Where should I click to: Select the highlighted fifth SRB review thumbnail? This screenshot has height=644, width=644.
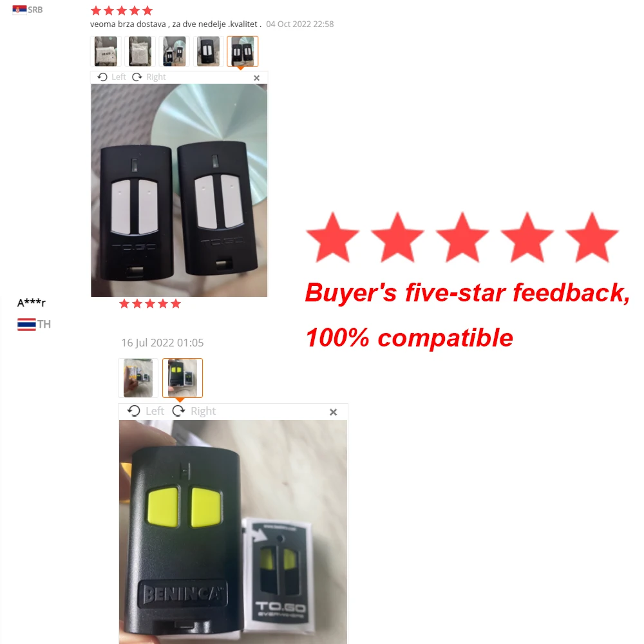(242, 52)
